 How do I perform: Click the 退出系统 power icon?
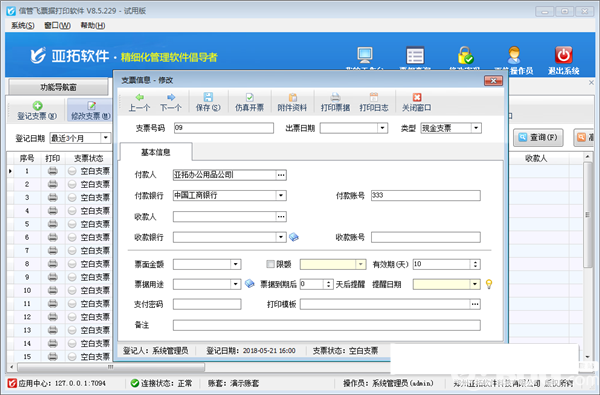[563, 55]
